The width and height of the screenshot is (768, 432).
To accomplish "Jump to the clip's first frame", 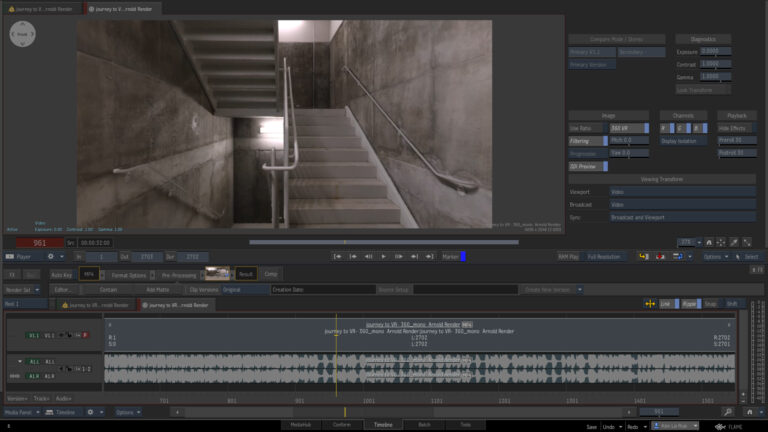I will click(337, 257).
